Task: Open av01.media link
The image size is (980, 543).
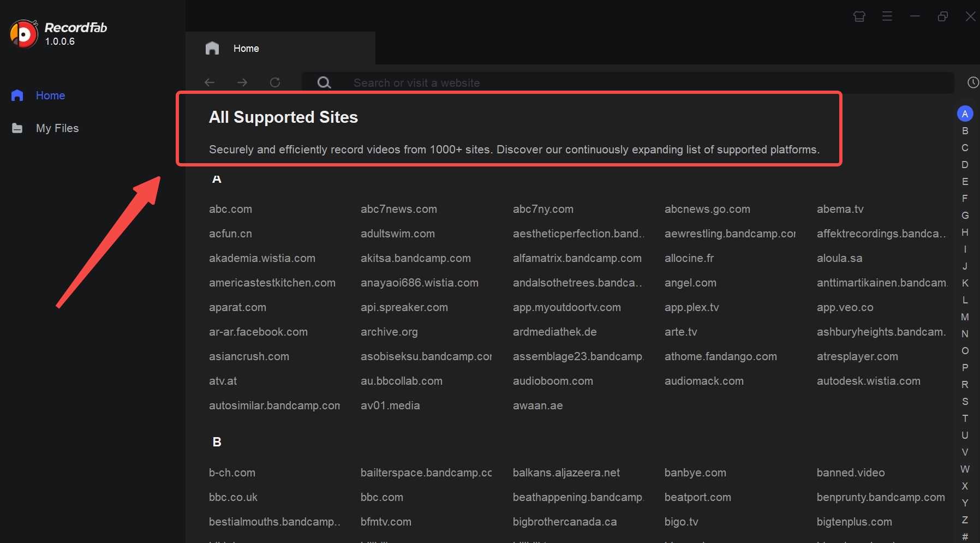Action: (x=390, y=405)
